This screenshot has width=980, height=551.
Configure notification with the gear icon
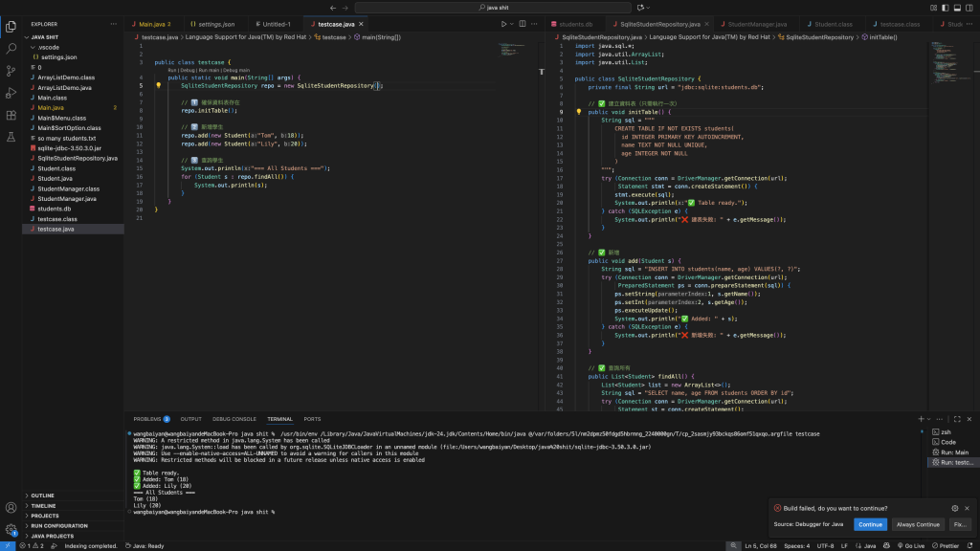[954, 508]
